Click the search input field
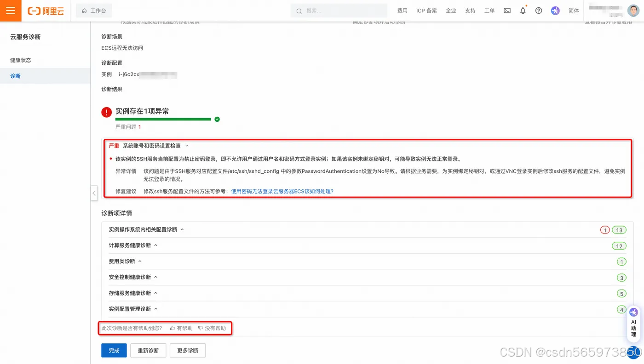The height and width of the screenshot is (364, 644). pos(339,10)
